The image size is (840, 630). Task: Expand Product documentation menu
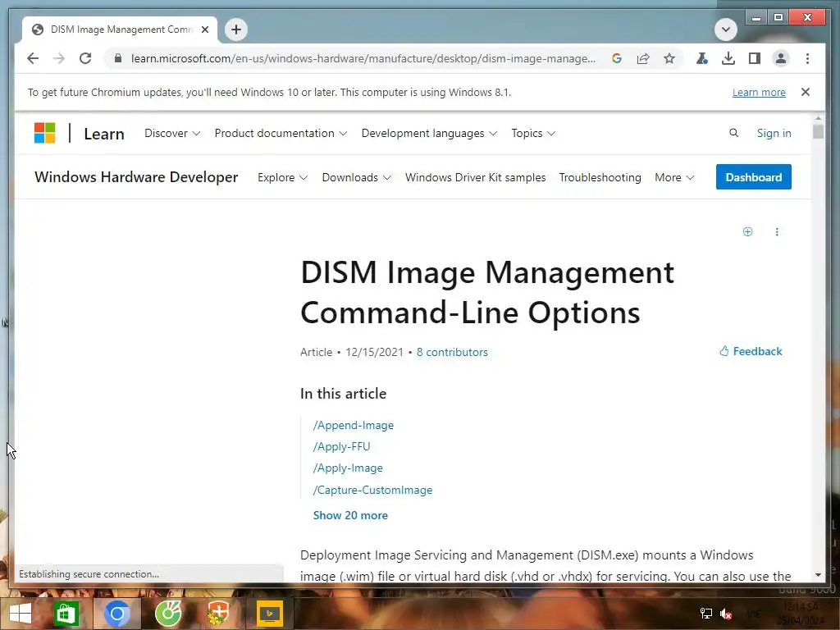pyautogui.click(x=281, y=133)
